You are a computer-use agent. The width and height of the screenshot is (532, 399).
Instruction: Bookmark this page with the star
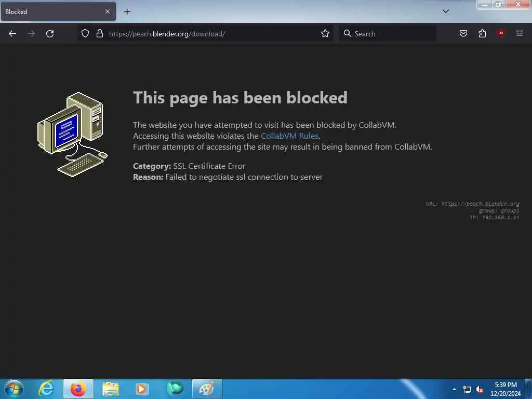(x=325, y=33)
